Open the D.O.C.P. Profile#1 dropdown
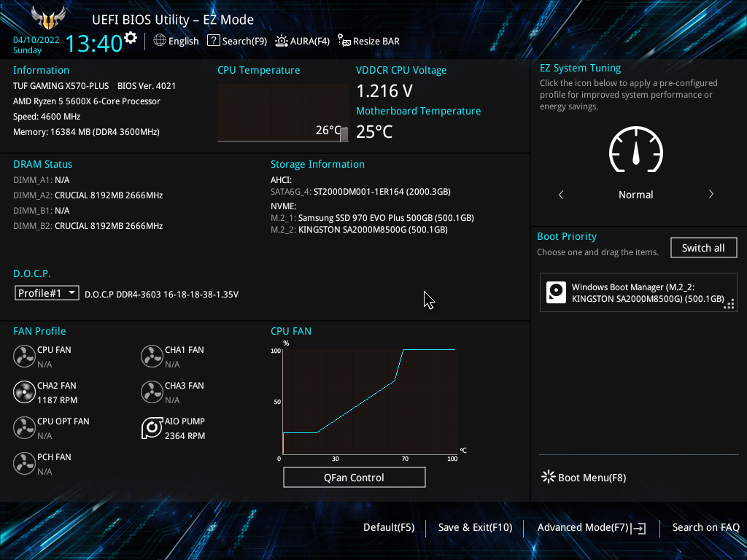747x560 pixels. pos(47,293)
